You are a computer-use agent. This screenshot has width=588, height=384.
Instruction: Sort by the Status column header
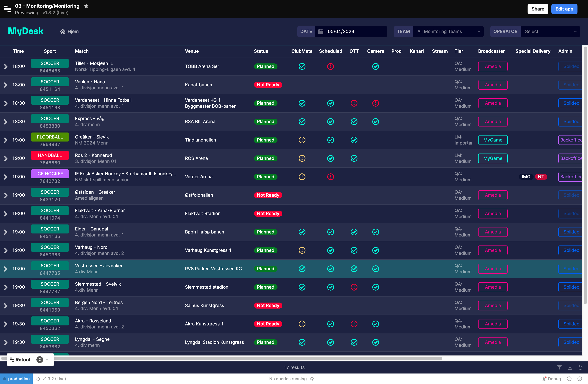(261, 51)
